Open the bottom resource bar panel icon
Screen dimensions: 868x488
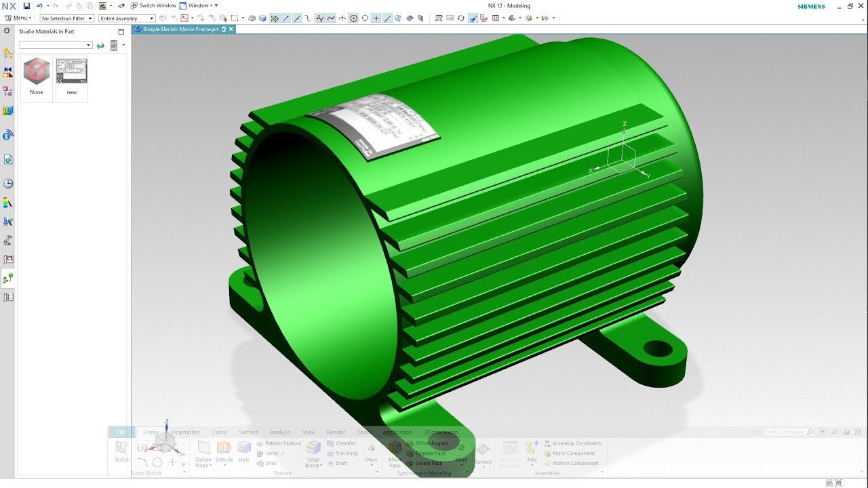coord(8,297)
